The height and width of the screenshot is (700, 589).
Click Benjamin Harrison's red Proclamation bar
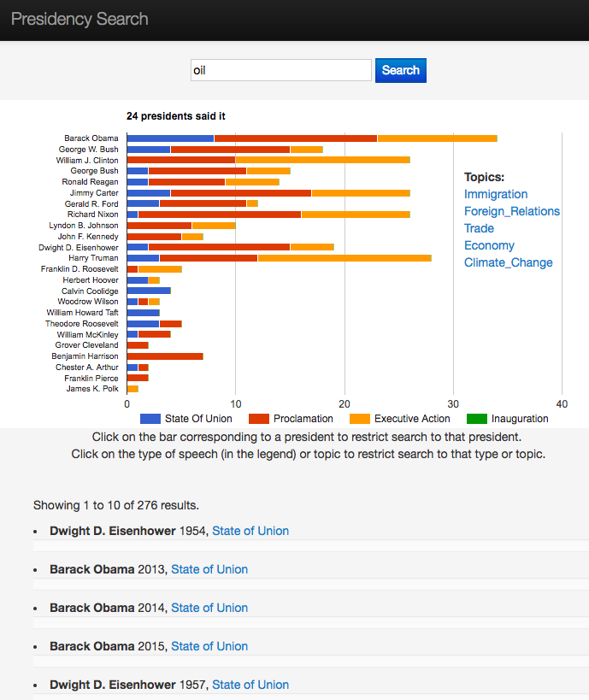[165, 356]
